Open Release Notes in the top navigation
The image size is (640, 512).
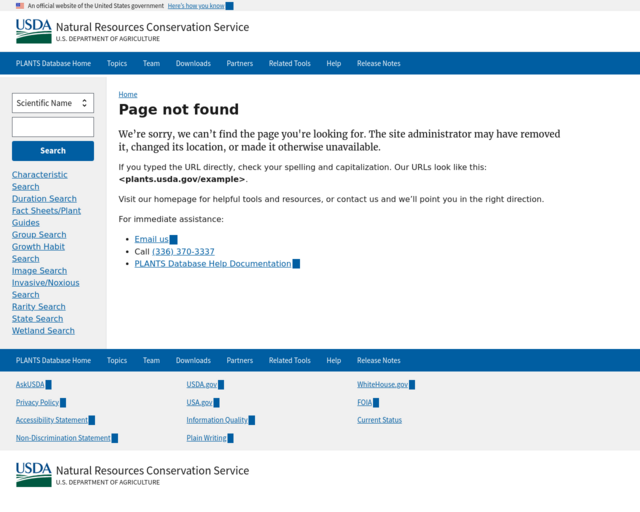click(378, 64)
